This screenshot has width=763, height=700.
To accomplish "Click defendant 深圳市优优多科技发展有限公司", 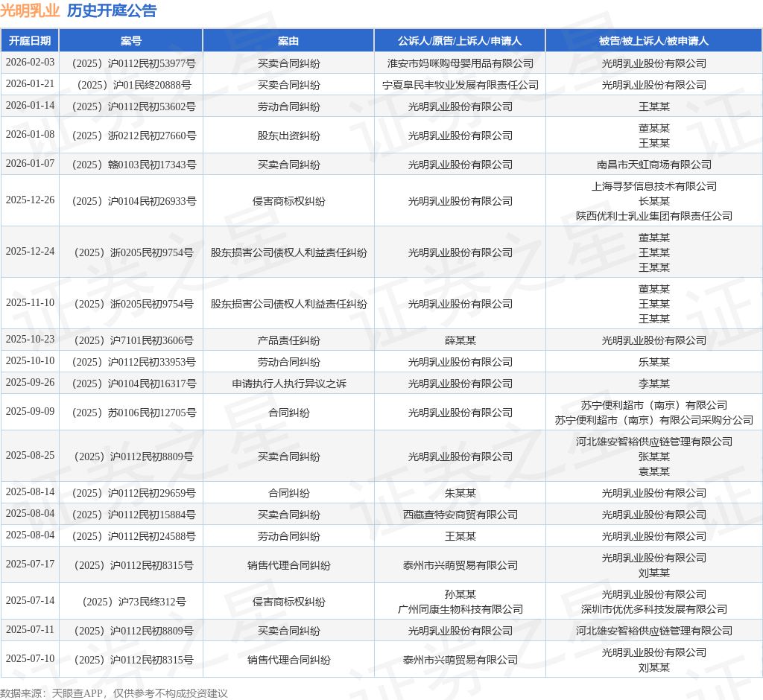I will click(x=653, y=609).
